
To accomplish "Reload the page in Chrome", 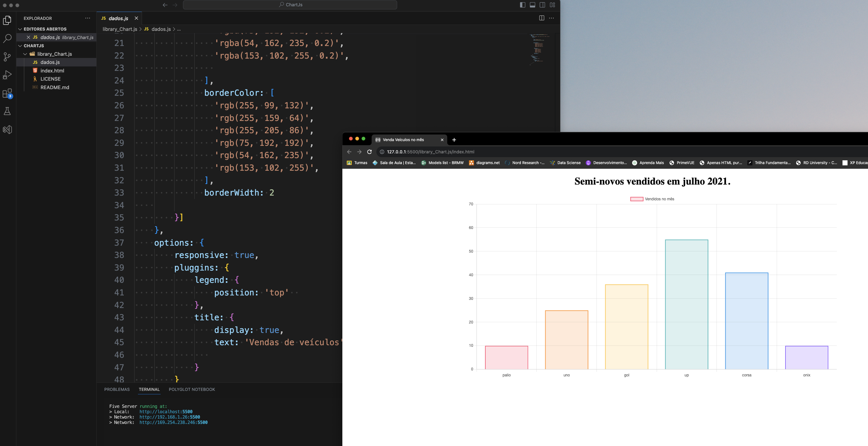I will point(369,152).
